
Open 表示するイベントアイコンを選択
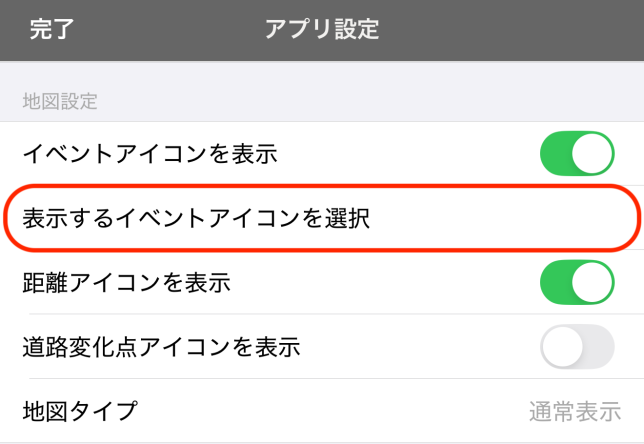point(197,218)
